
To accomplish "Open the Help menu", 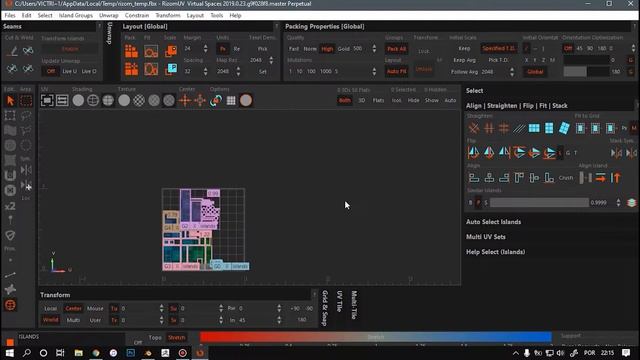I will click(x=235, y=16).
